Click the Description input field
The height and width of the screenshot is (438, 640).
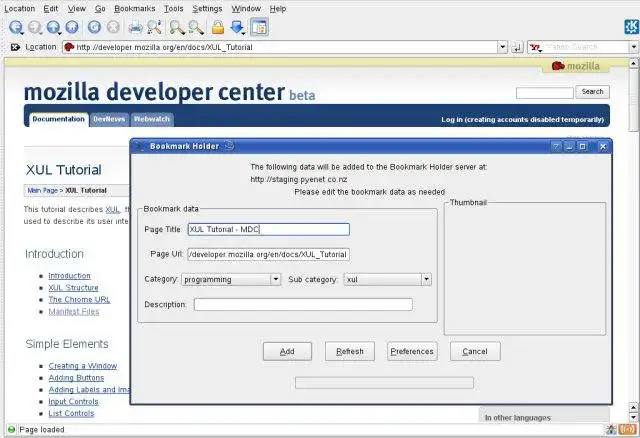303,305
